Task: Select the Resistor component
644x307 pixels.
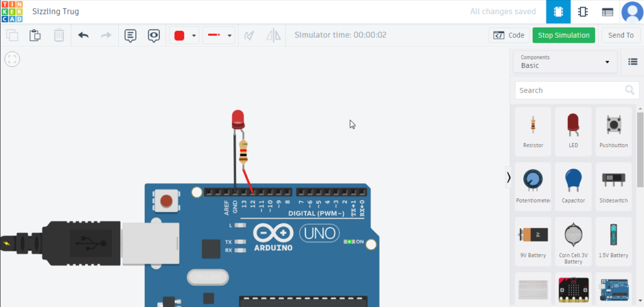Action: pos(533,131)
